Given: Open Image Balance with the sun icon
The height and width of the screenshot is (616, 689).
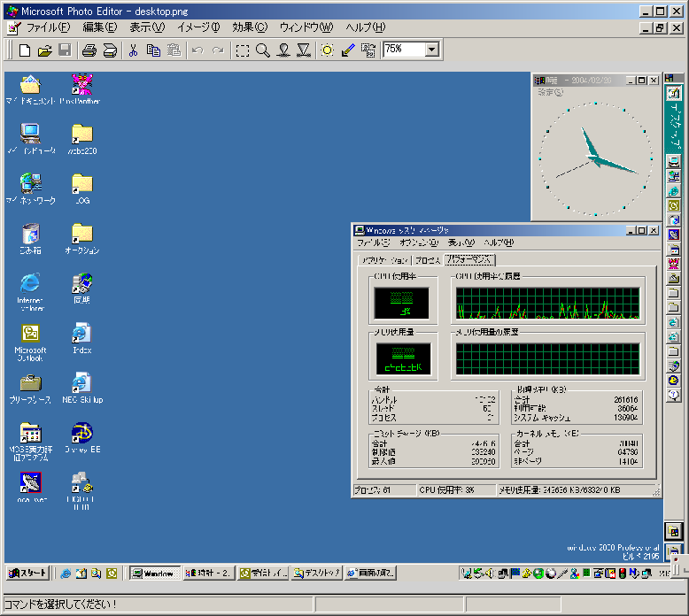Looking at the screenshot, I should click(x=328, y=50).
